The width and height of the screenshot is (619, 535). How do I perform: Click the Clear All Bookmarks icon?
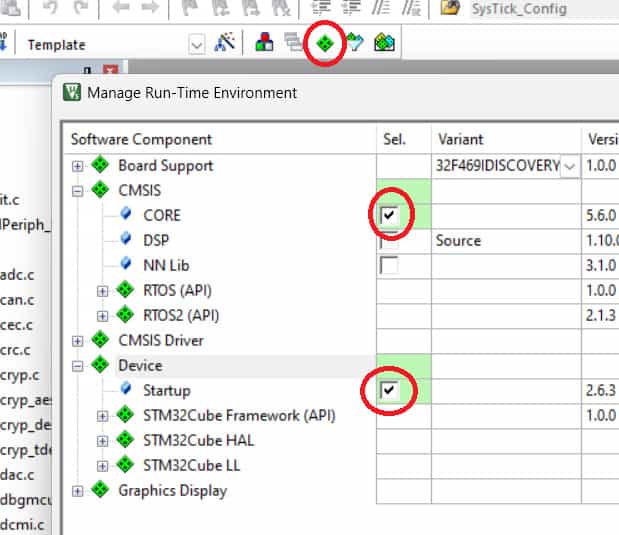coord(281,7)
